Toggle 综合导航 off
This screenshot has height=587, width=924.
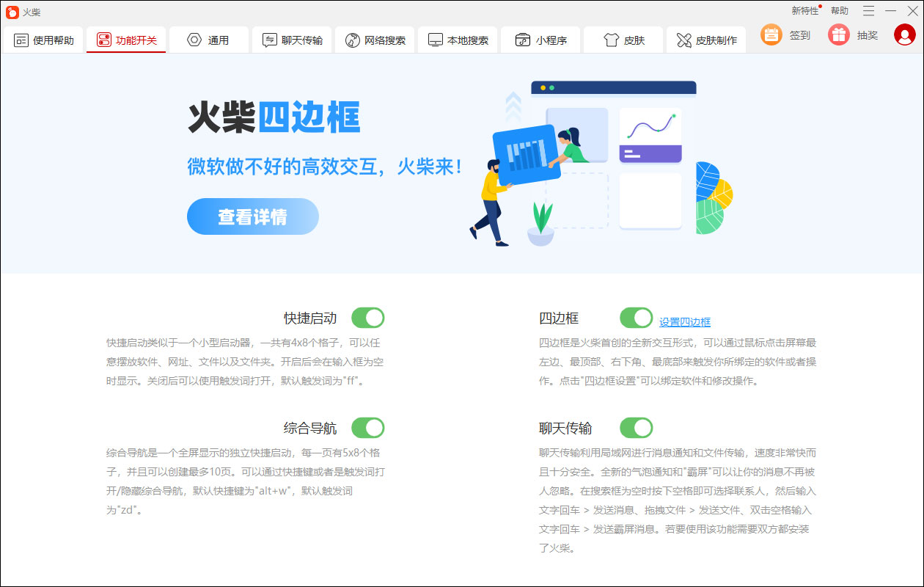click(367, 427)
